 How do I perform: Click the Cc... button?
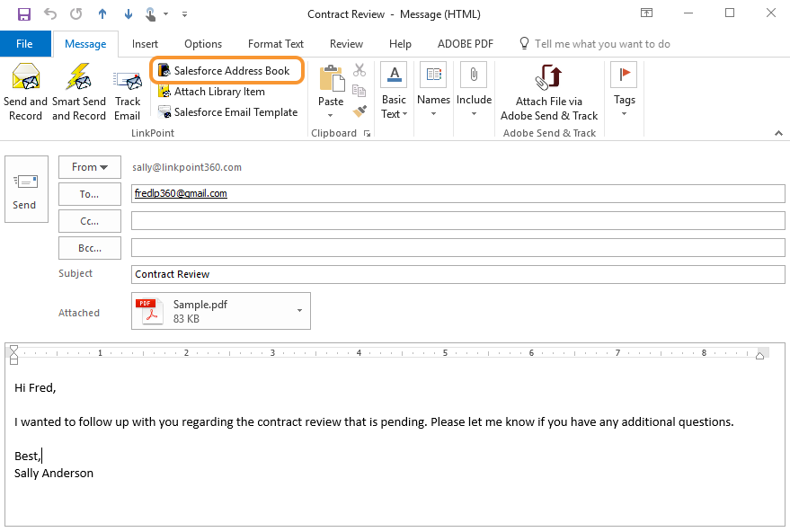(90, 221)
